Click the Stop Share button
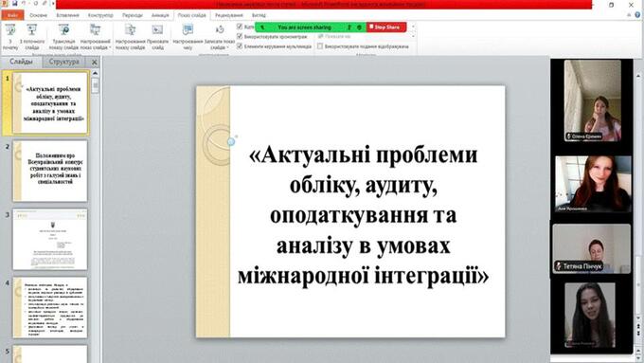Viewport: 644px width, 363px height. (x=386, y=27)
